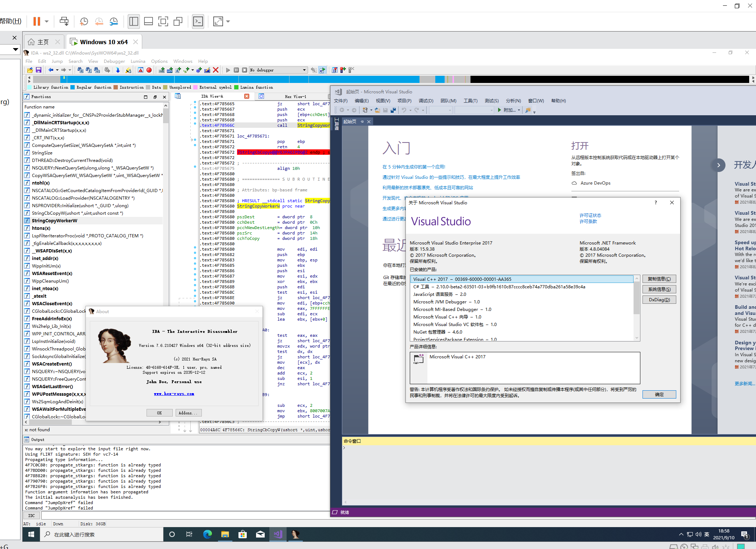This screenshot has height=549, width=756.
Task: Toggle VMware console view button
Action: pos(198,22)
